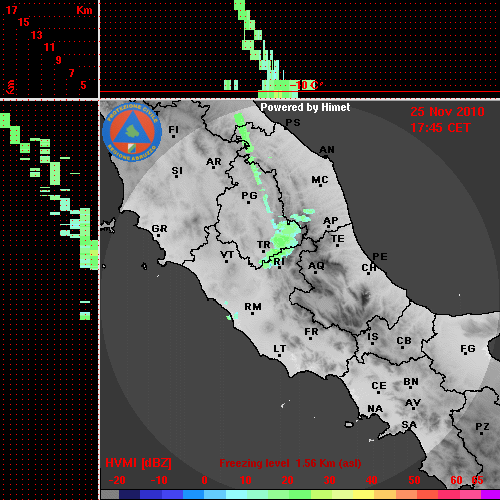Click the FI city marker
Viewport: 500px width, 500px height.
(x=173, y=136)
